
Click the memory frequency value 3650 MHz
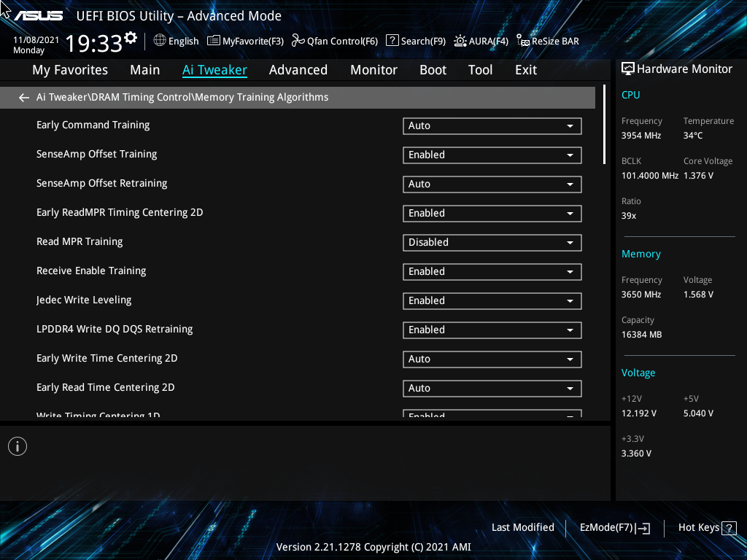(641, 295)
